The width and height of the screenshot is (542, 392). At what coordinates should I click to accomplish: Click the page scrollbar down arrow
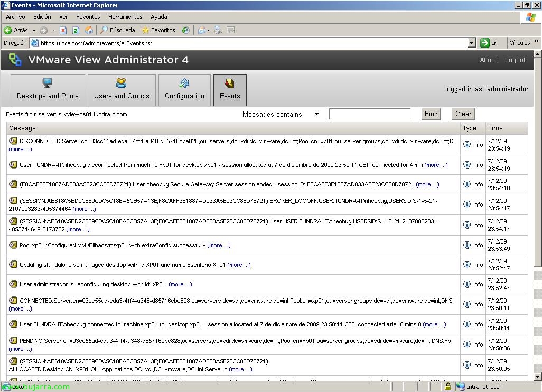point(537,377)
